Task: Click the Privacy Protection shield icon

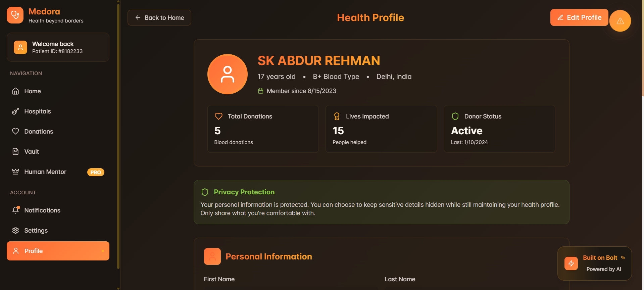Action: (x=205, y=192)
